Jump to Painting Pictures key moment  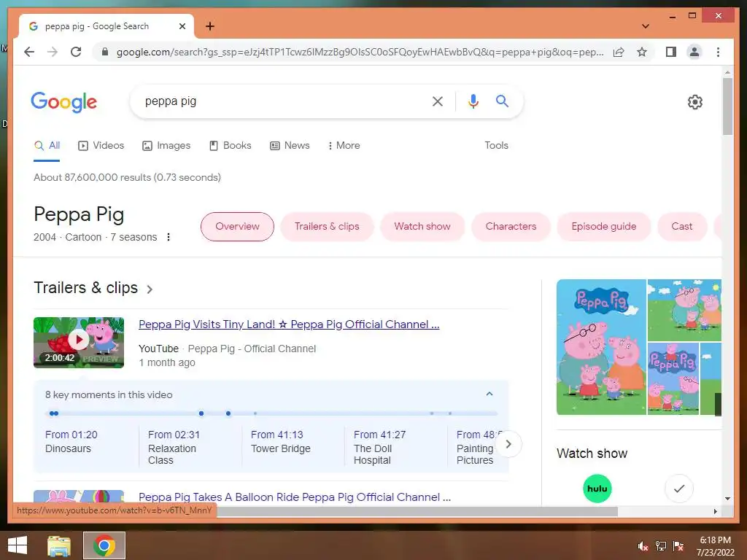pos(475,447)
